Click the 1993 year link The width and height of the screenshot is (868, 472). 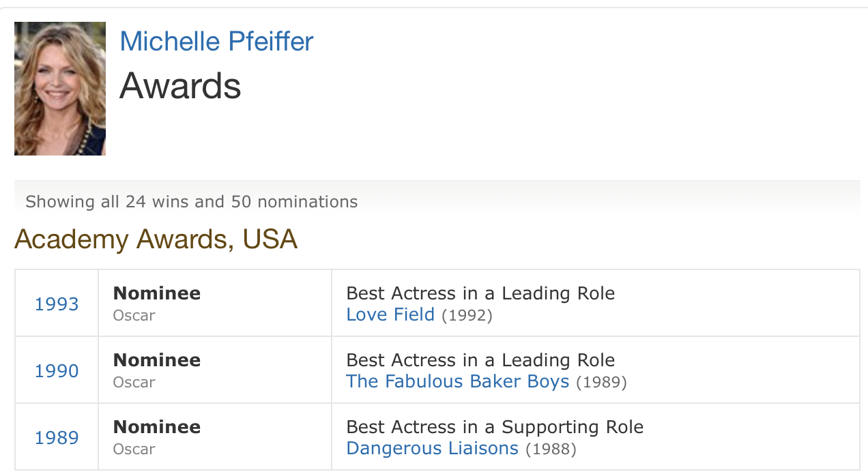coord(57,304)
